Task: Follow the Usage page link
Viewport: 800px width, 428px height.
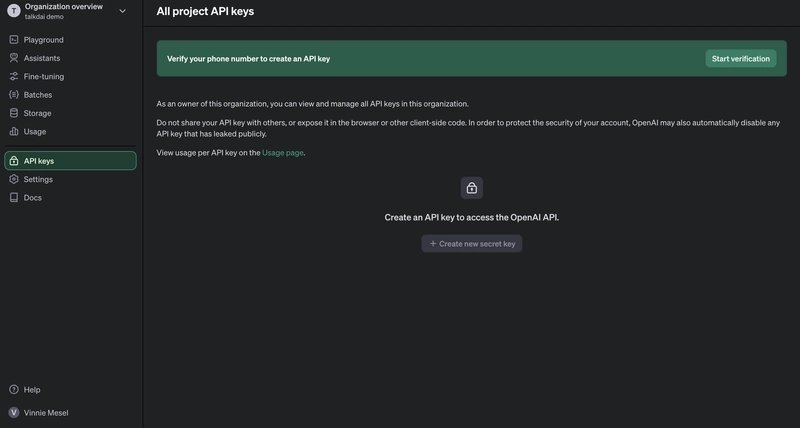Action: [x=283, y=153]
